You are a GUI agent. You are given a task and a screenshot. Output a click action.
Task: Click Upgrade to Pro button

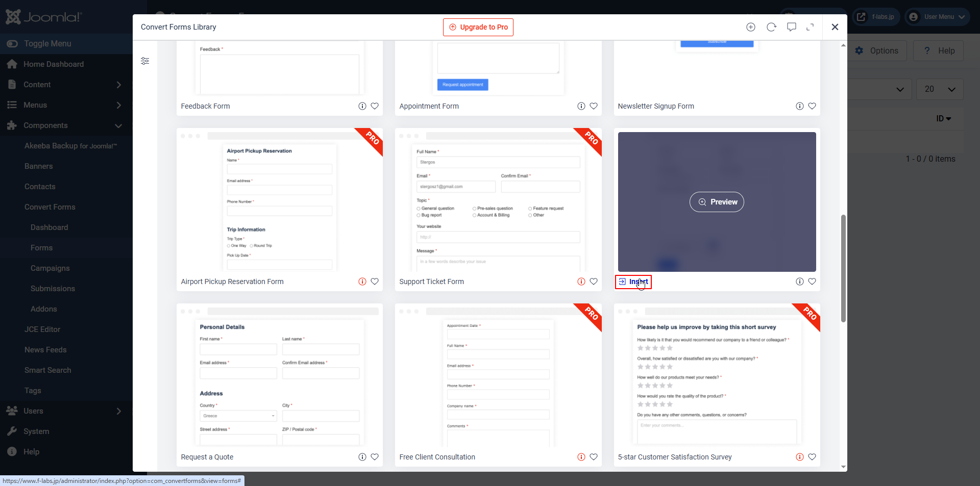click(478, 27)
